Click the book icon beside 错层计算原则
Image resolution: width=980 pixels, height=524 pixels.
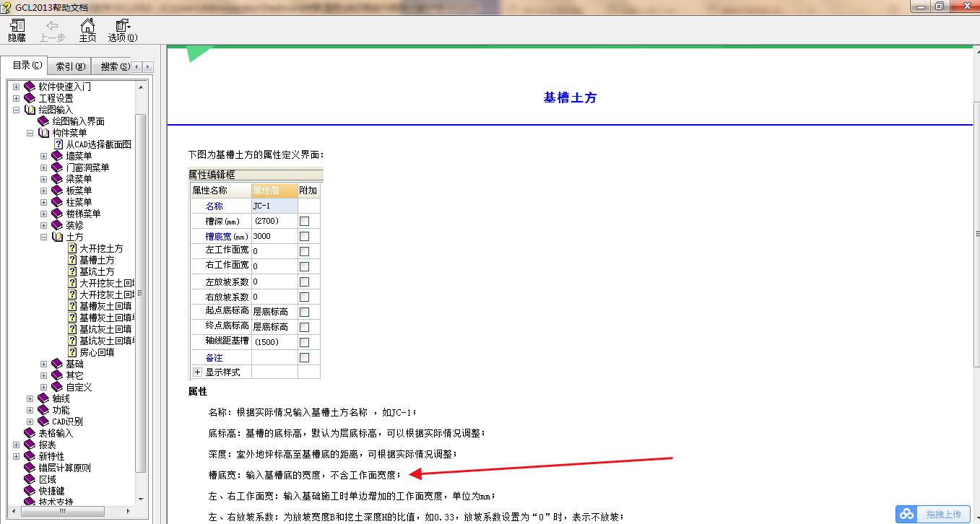tap(30, 468)
